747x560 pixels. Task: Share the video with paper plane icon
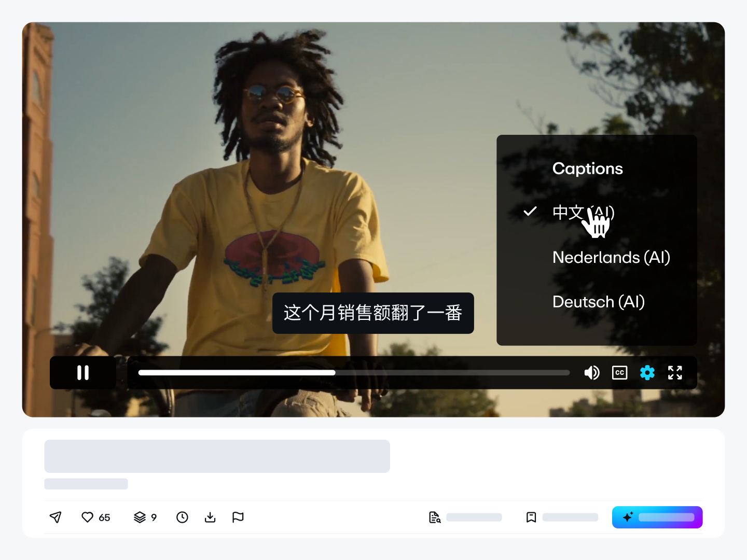[x=56, y=517]
